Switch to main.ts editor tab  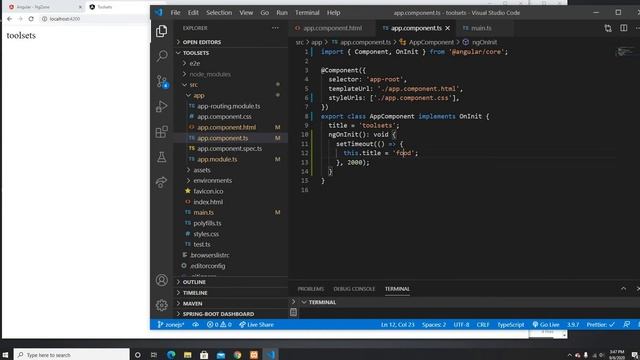[x=481, y=28]
